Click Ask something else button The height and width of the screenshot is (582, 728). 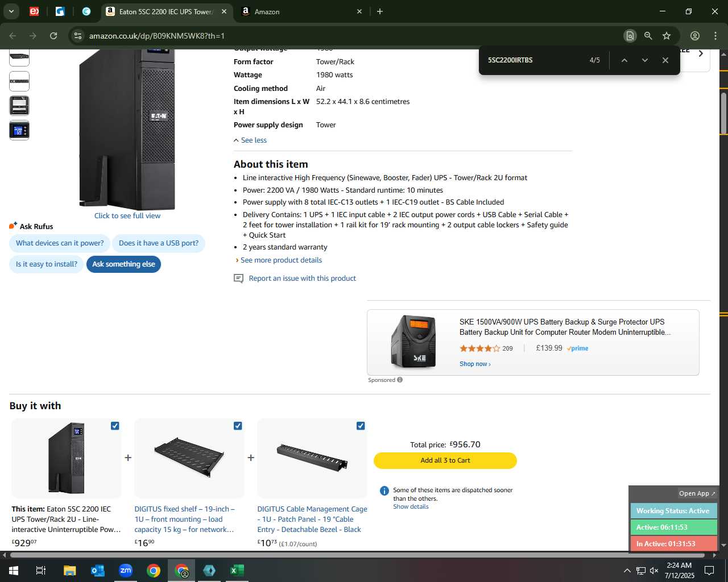[x=123, y=264]
